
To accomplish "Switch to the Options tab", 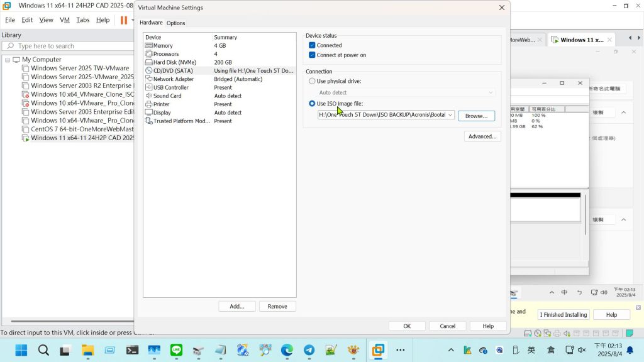I will point(175,23).
